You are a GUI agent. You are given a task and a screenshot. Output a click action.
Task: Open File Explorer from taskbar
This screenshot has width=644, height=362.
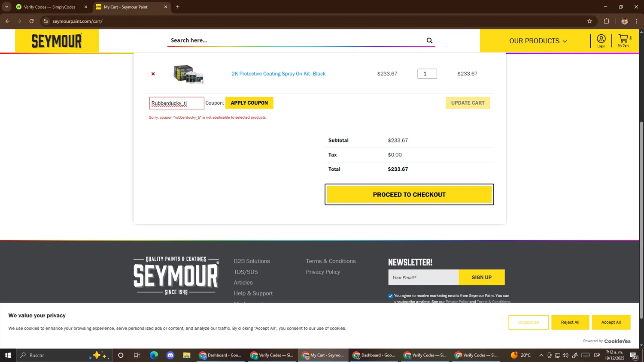click(187, 355)
